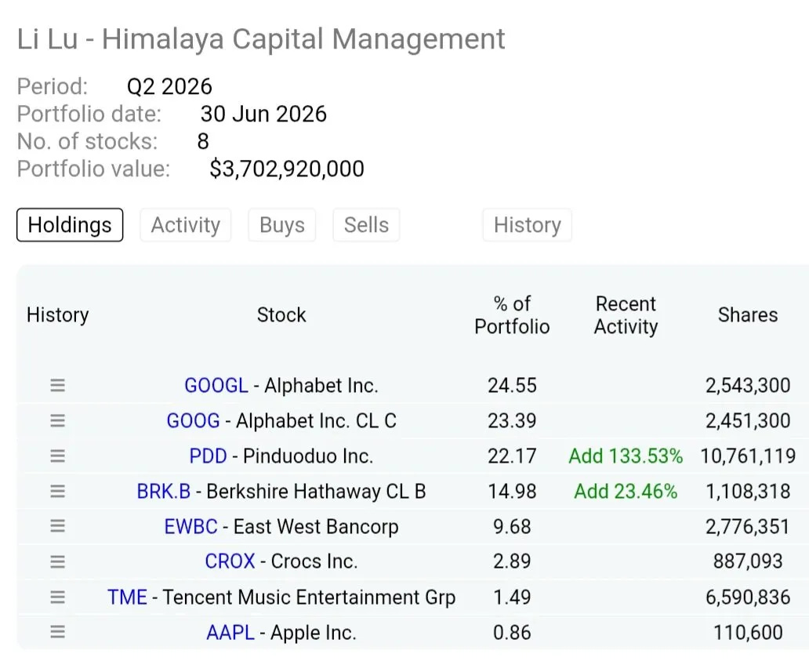Viewport: 809px width, 672px height.
Task: Click the 2,451,300 shares value
Action: pos(748,420)
